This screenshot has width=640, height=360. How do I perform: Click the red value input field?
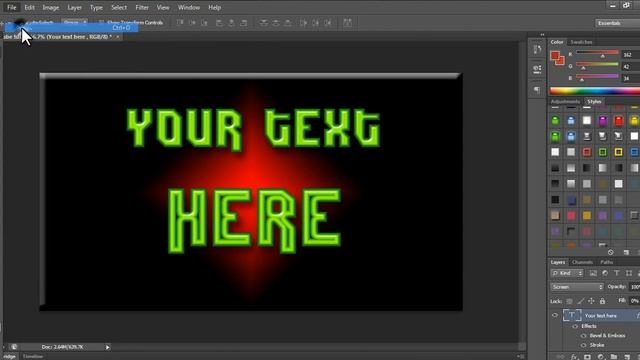pyautogui.click(x=631, y=54)
